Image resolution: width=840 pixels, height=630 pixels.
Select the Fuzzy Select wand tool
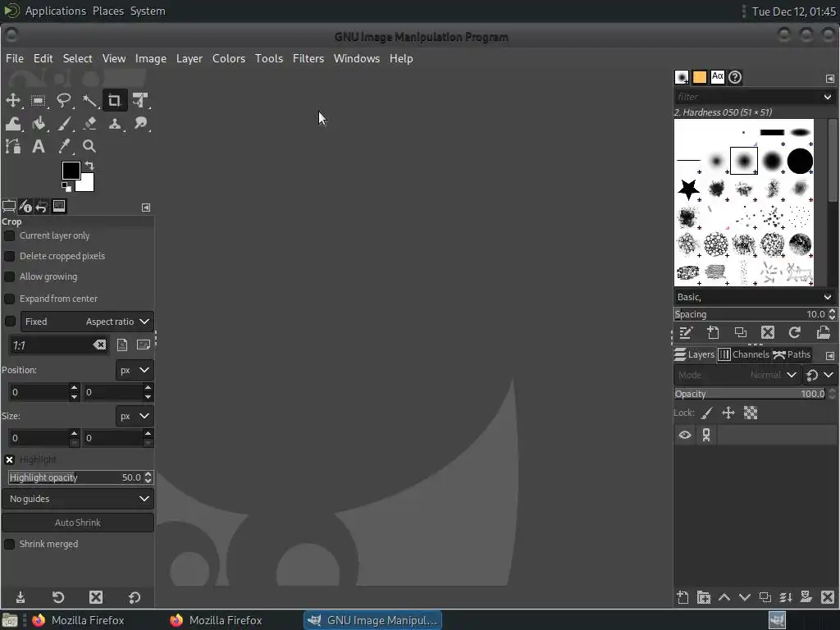tap(89, 100)
